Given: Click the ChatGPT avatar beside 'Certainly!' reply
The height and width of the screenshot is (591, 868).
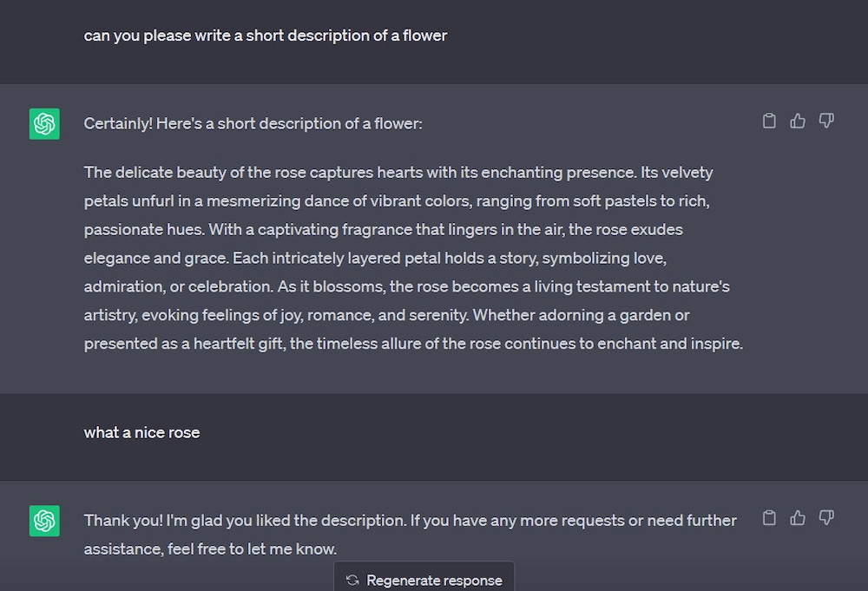Looking at the screenshot, I should pyautogui.click(x=44, y=124).
